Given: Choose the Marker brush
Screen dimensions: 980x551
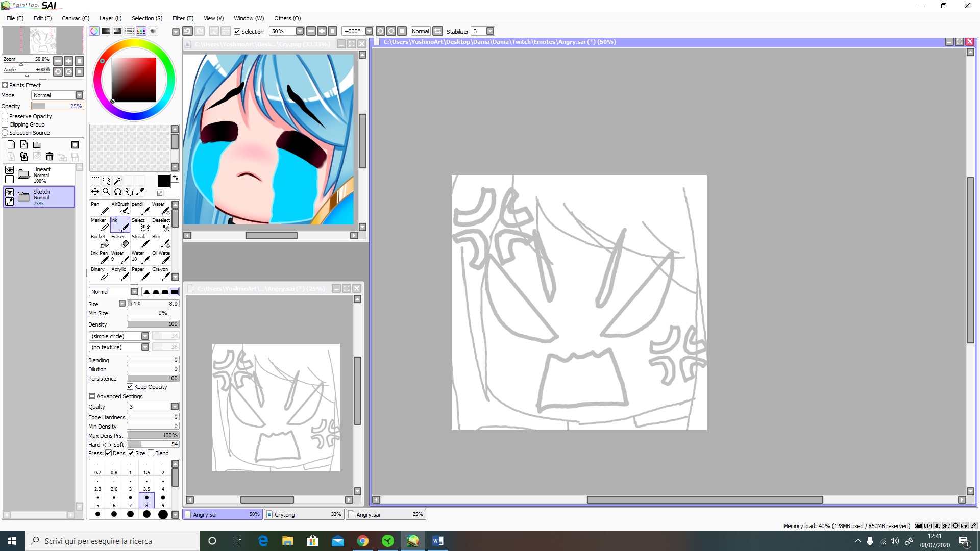Looking at the screenshot, I should (100, 224).
